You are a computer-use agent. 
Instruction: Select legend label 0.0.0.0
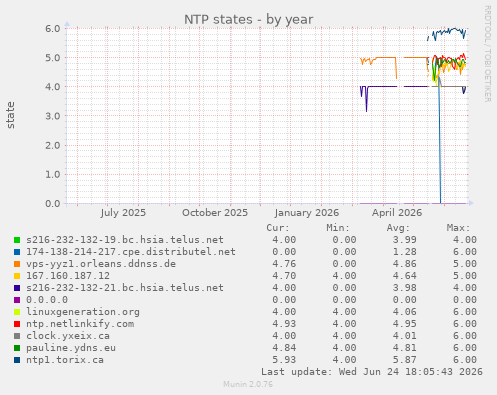(x=47, y=300)
